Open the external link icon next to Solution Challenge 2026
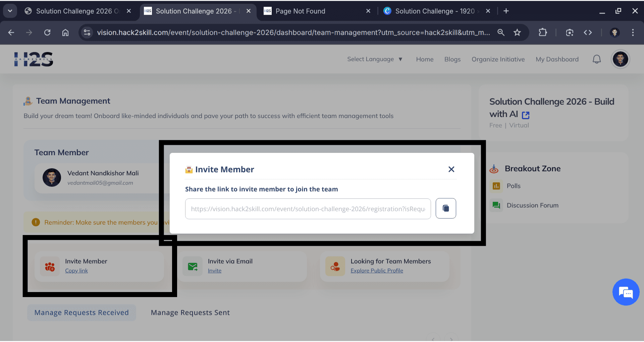This screenshot has width=644, height=342. 525,115
